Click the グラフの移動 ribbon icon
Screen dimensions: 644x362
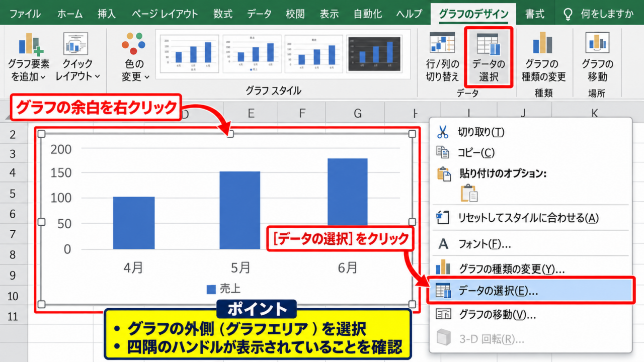[597, 43]
